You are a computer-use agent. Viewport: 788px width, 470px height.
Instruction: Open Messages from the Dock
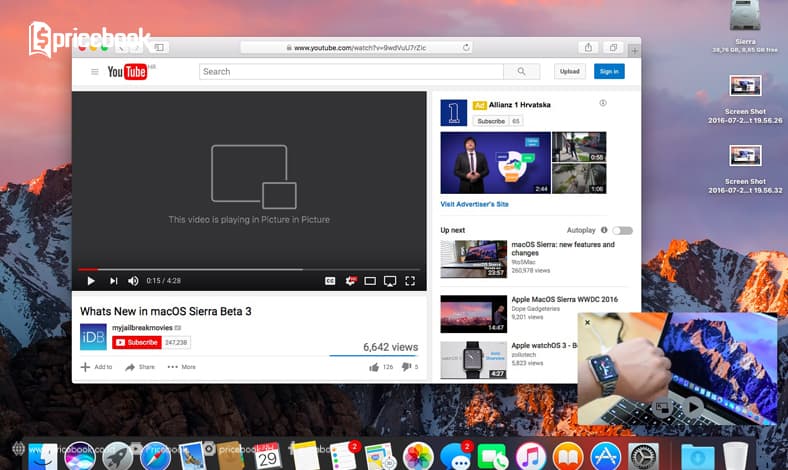[456, 456]
